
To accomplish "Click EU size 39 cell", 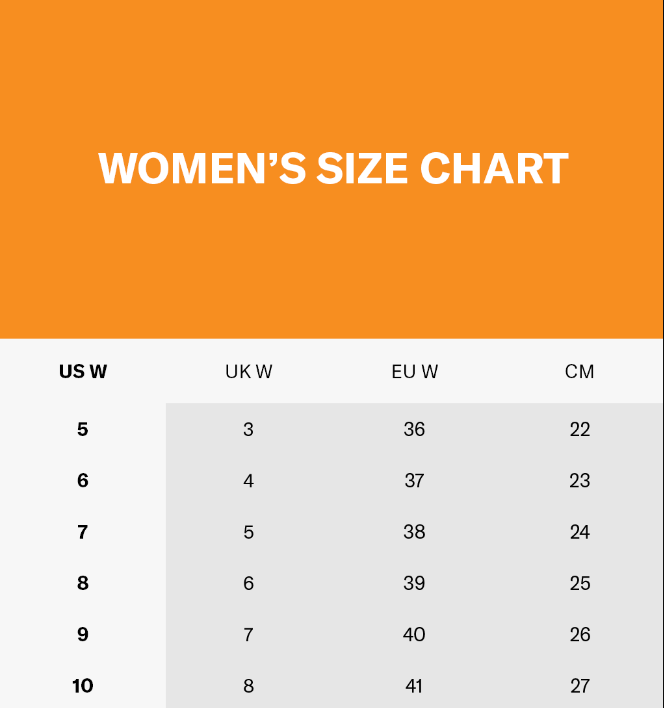I will (414, 583).
